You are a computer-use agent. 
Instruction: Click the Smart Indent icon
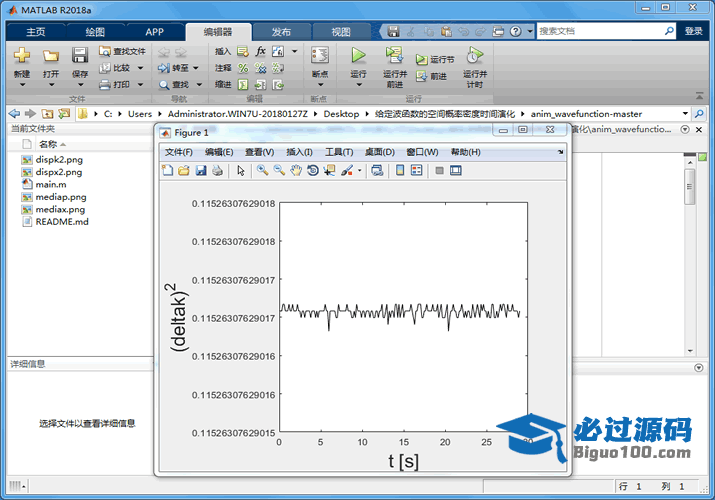pyautogui.click(x=243, y=85)
